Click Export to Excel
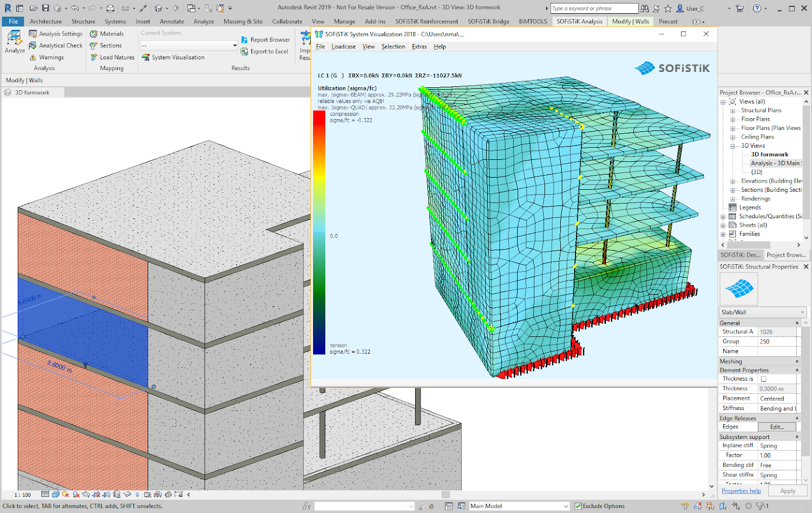 [264, 51]
